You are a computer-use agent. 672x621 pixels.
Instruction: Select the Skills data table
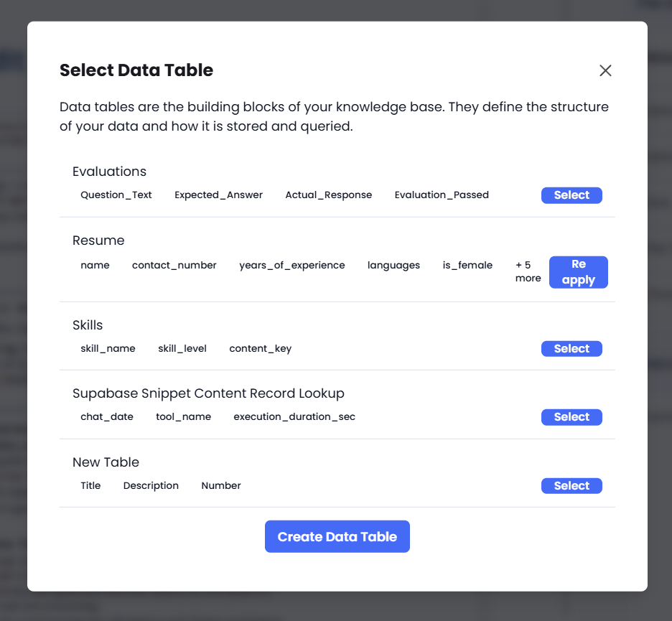571,348
